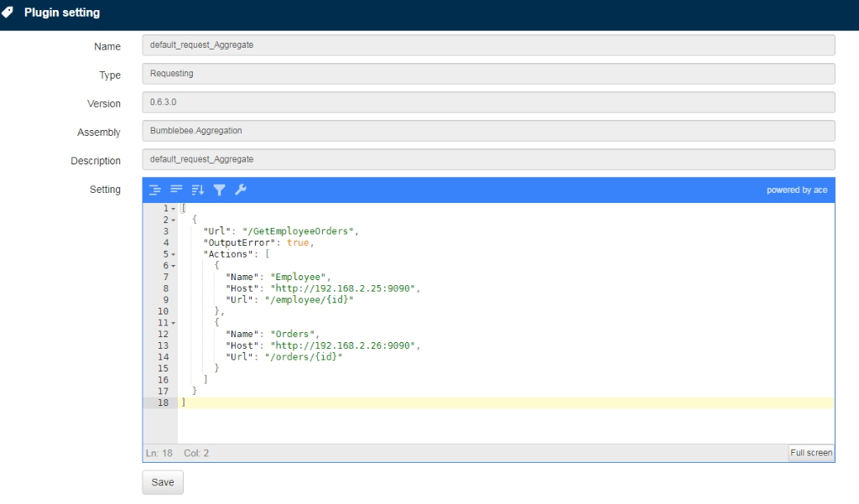
Task: Click the Version label
Action: [x=104, y=103]
